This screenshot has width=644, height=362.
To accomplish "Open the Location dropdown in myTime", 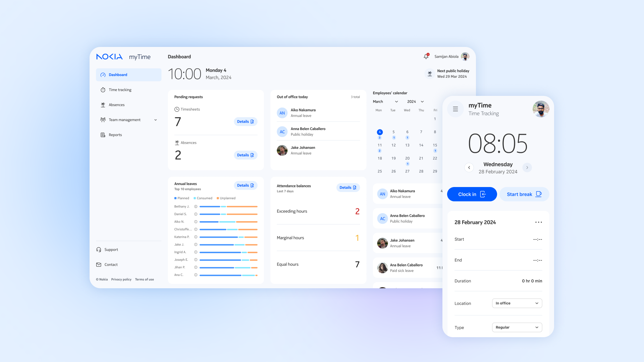I will coord(517,303).
